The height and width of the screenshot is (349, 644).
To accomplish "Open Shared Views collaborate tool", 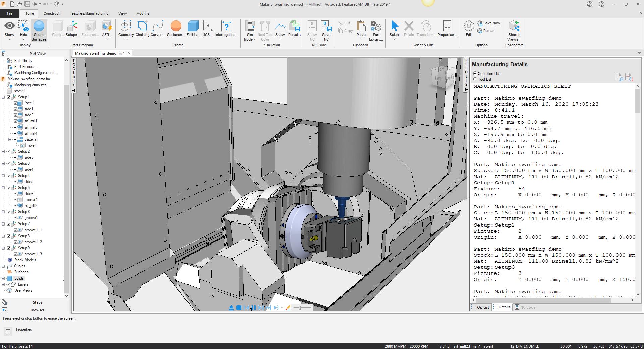I will (514, 31).
